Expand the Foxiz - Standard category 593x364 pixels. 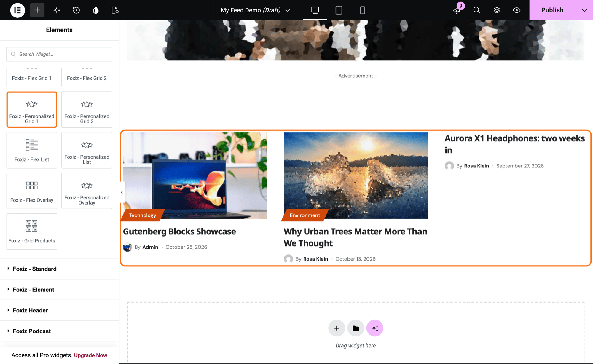tap(59, 269)
